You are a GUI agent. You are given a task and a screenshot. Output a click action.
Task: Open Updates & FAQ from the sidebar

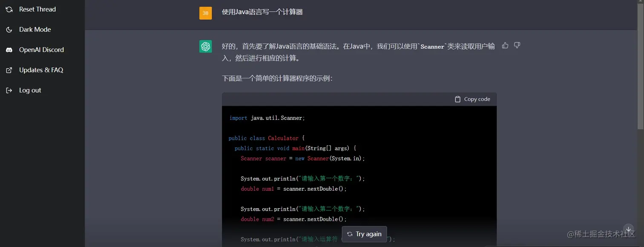click(x=41, y=70)
